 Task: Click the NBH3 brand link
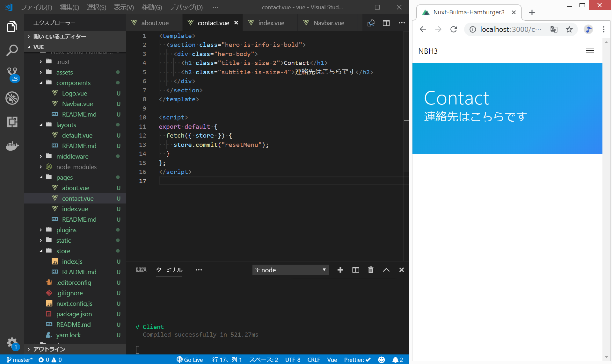click(428, 51)
